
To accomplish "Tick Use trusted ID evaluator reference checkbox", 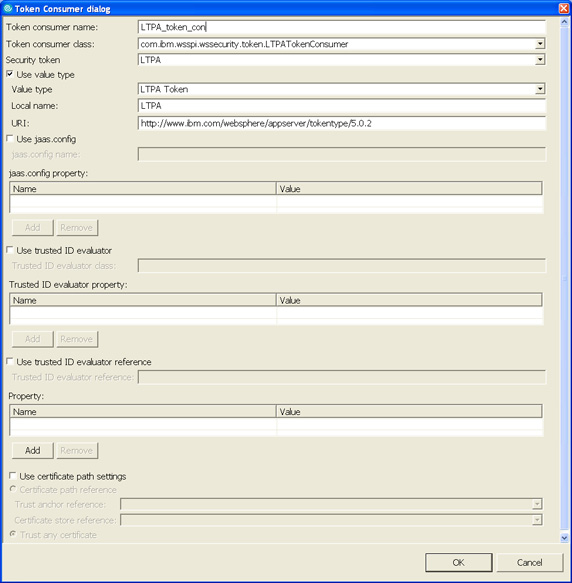I will click(x=10, y=361).
